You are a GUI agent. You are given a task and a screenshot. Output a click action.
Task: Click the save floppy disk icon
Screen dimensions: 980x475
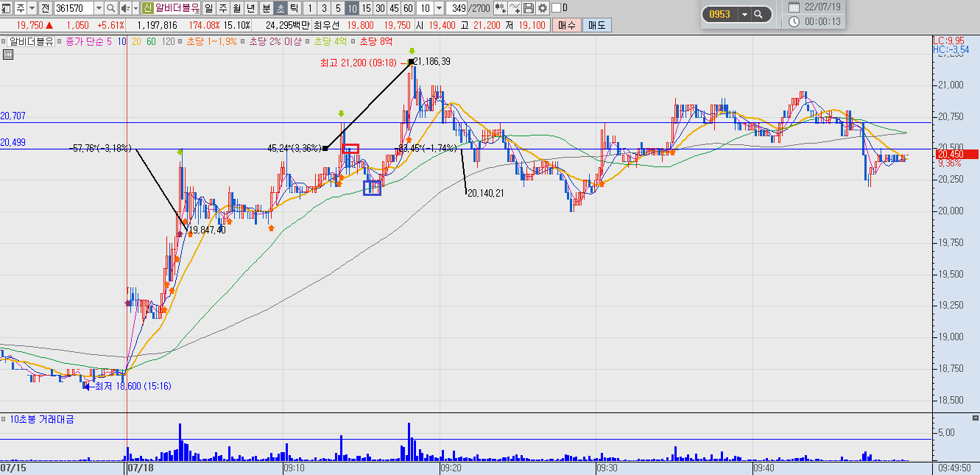tap(529, 8)
